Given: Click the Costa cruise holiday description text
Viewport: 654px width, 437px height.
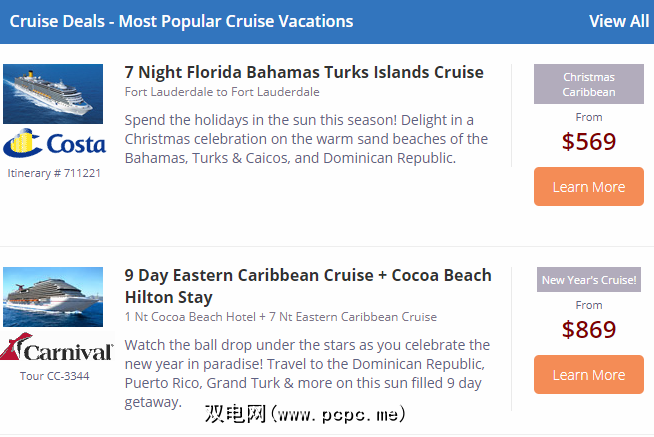Looking at the screenshot, I should point(306,139).
